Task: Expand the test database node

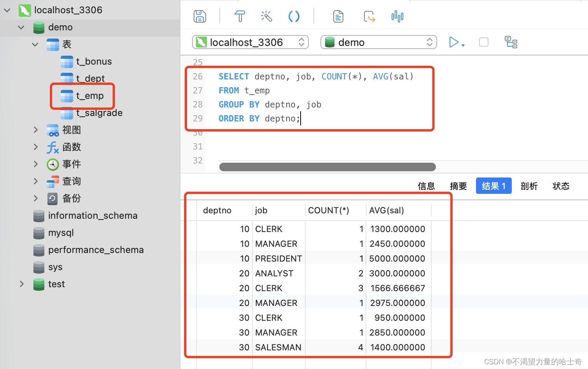Action: pyautogui.click(x=22, y=284)
